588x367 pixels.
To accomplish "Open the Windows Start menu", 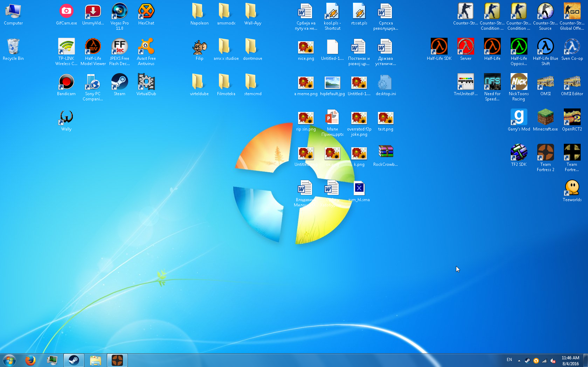I will (9, 360).
